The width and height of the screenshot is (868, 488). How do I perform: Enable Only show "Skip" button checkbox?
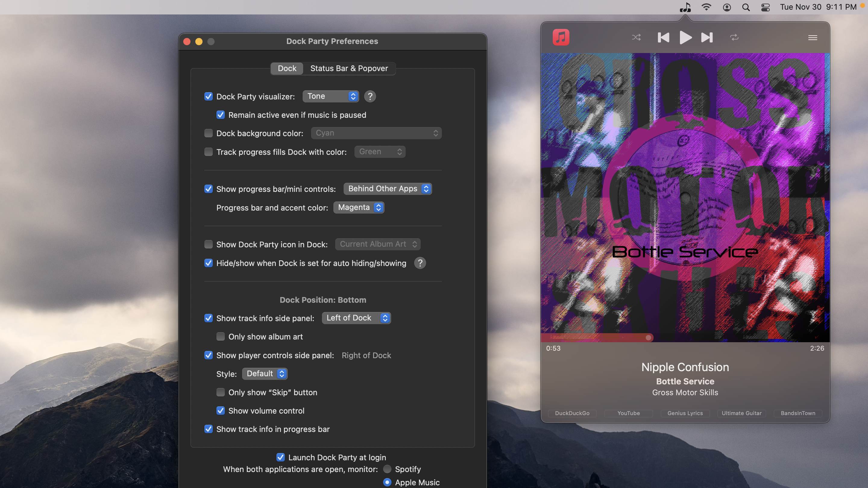click(220, 392)
